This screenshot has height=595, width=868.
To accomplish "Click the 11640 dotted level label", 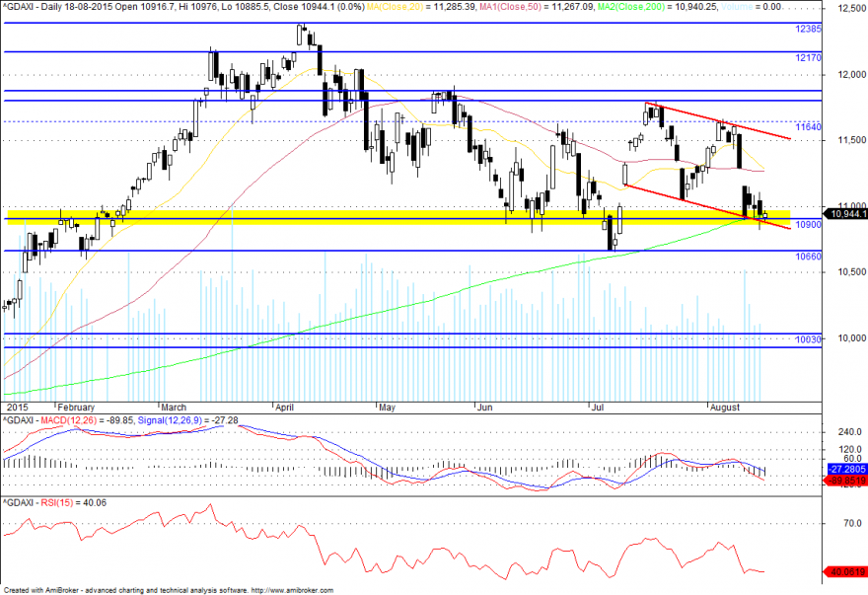I will [808, 127].
